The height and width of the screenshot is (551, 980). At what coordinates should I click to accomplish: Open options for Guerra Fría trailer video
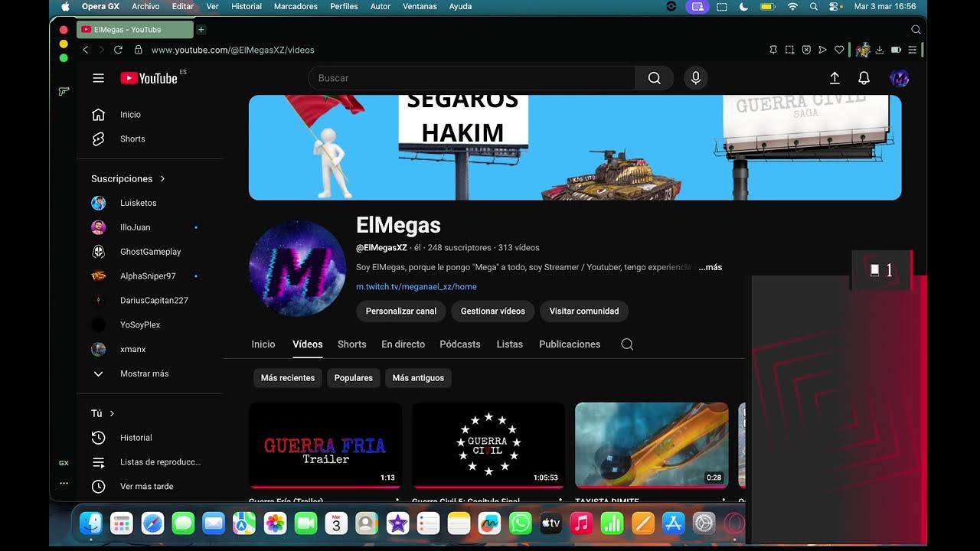[397, 501]
